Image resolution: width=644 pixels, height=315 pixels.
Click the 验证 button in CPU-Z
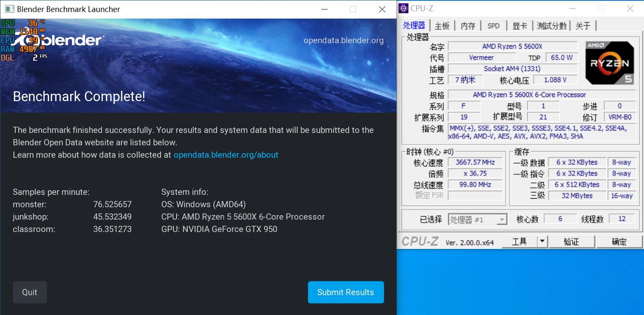(x=572, y=241)
